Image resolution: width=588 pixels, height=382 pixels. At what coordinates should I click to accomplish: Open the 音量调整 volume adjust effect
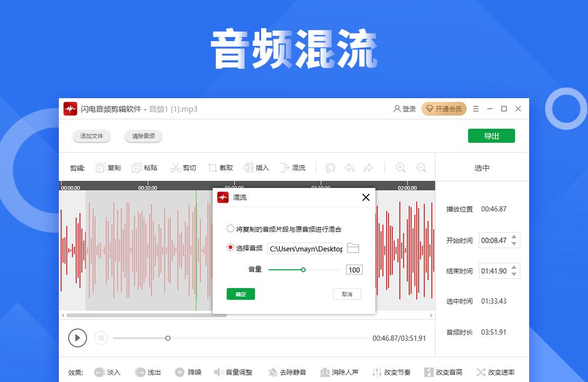point(233,372)
